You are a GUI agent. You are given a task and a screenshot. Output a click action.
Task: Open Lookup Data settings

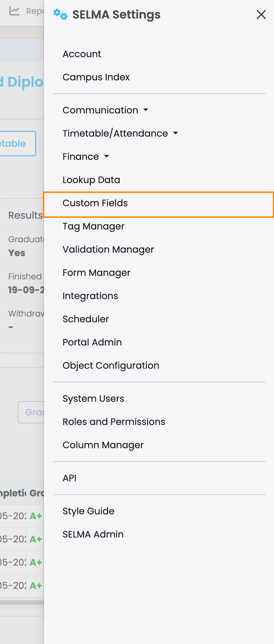[x=91, y=180]
